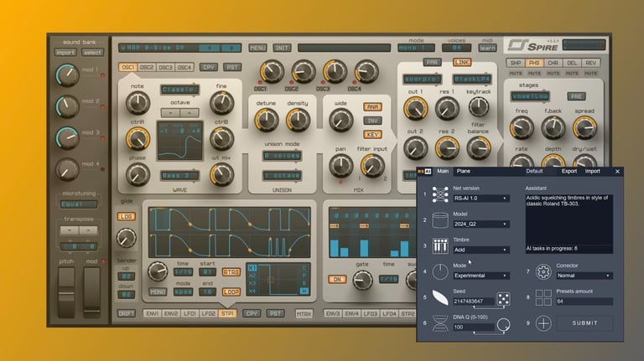This screenshot has width=644, height=361.
Task: Click the dial Mode icon
Action: [x=440, y=271]
